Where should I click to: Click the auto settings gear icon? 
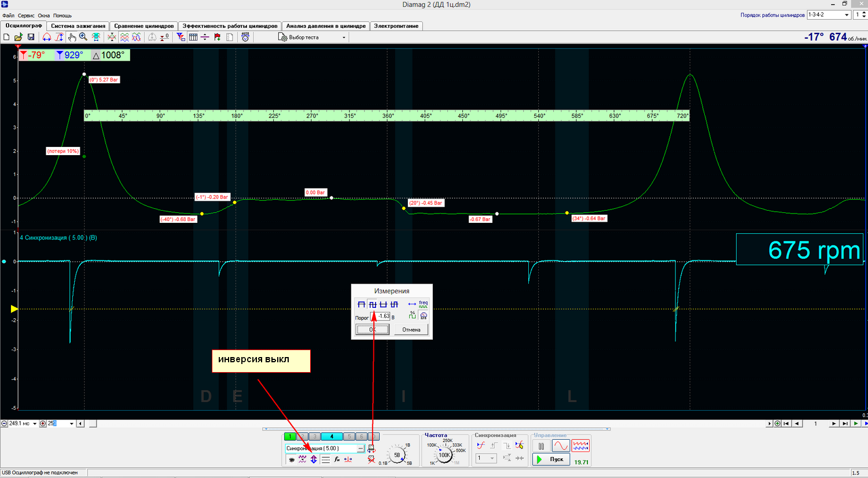coord(245,37)
